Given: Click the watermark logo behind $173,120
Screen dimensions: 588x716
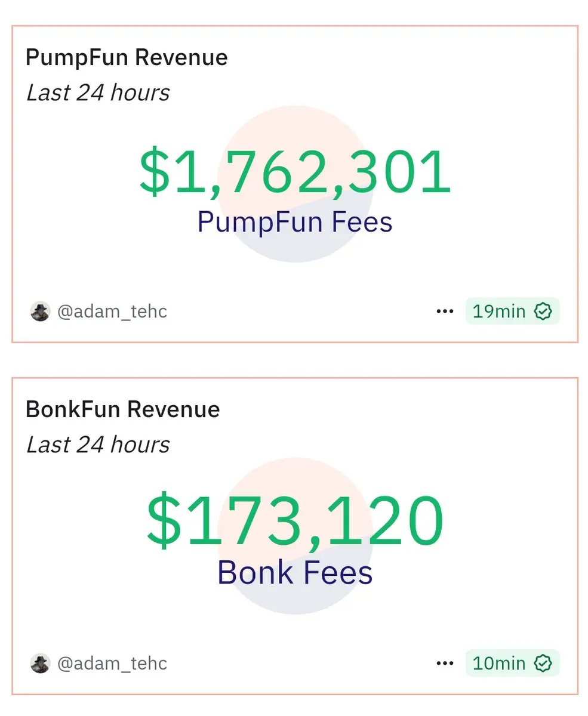Looking at the screenshot, I should pyautogui.click(x=295, y=536).
